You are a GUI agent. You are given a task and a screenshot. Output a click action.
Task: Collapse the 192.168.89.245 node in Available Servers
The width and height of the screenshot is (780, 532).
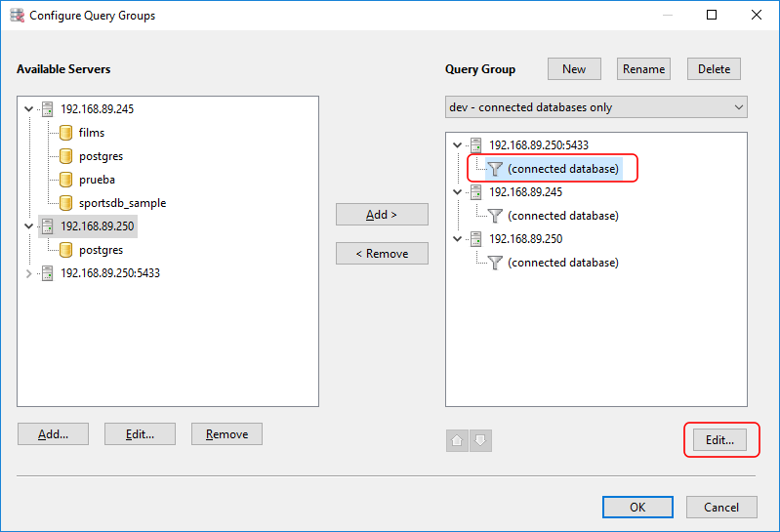pyautogui.click(x=28, y=109)
